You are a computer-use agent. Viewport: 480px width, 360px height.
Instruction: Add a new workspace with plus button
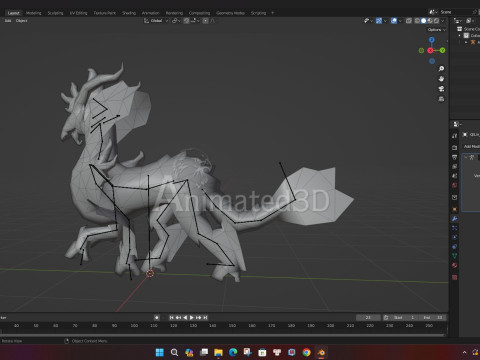click(x=272, y=13)
